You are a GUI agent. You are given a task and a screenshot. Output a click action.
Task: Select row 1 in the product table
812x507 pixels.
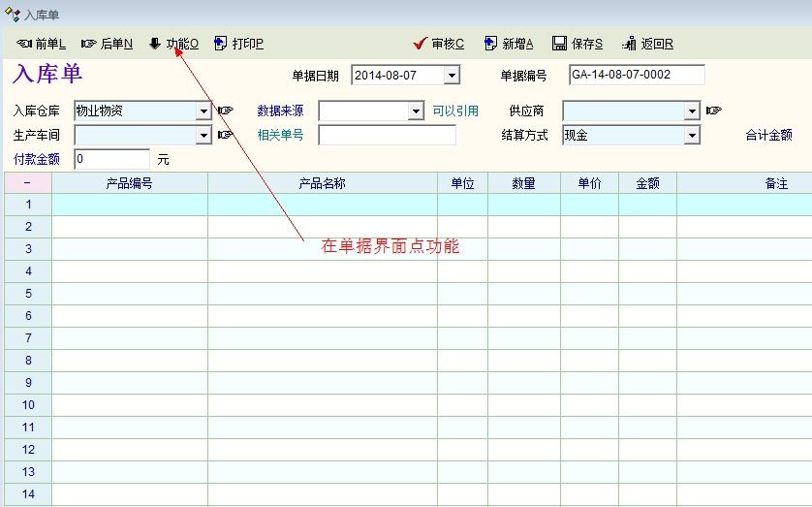[x=28, y=205]
